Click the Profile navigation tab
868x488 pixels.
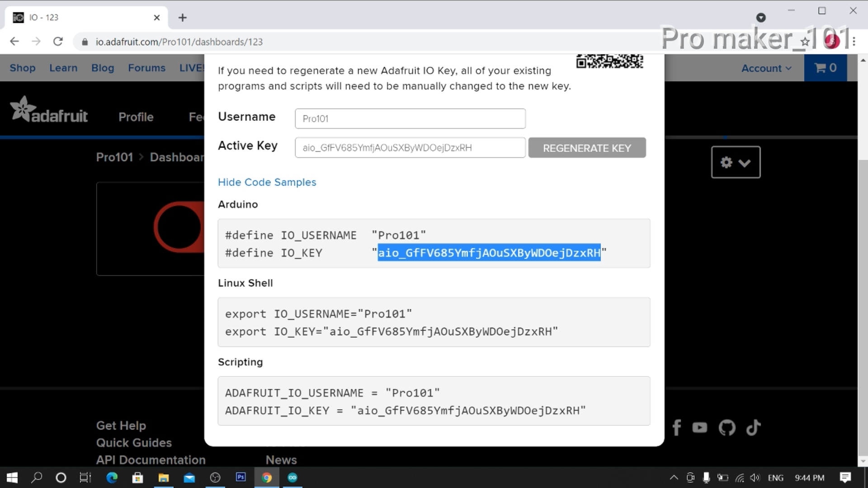coord(135,117)
